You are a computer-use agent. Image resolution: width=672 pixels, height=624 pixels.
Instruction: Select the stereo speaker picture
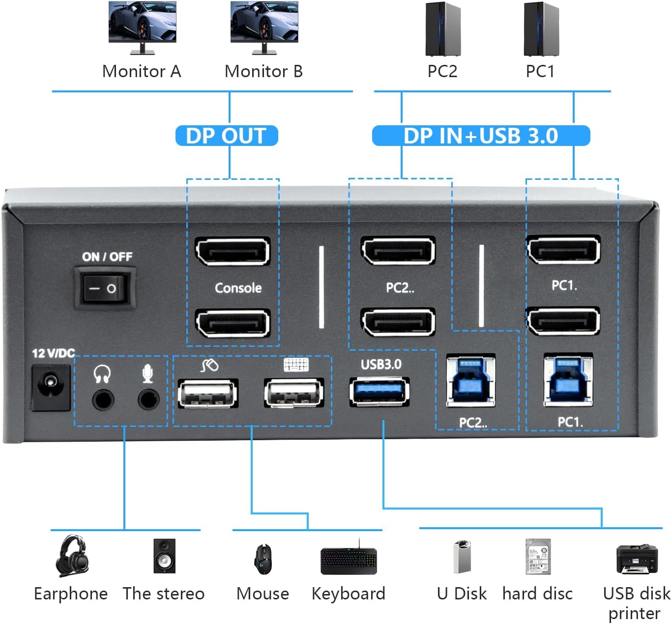tap(164, 556)
